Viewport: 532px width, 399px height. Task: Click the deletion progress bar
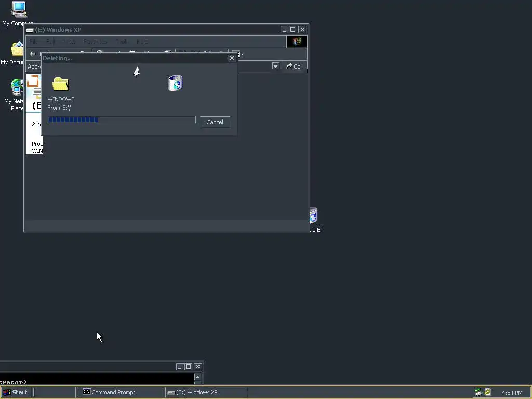(x=122, y=120)
